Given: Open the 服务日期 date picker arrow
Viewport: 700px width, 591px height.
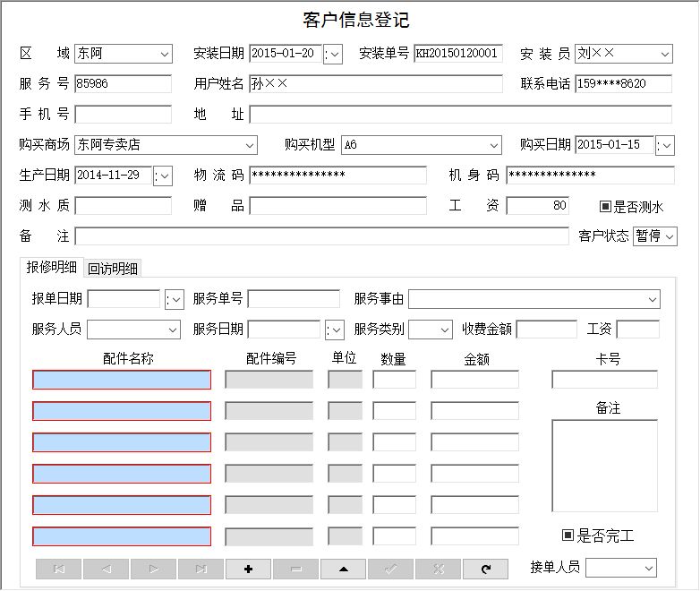Looking at the screenshot, I should click(x=335, y=330).
